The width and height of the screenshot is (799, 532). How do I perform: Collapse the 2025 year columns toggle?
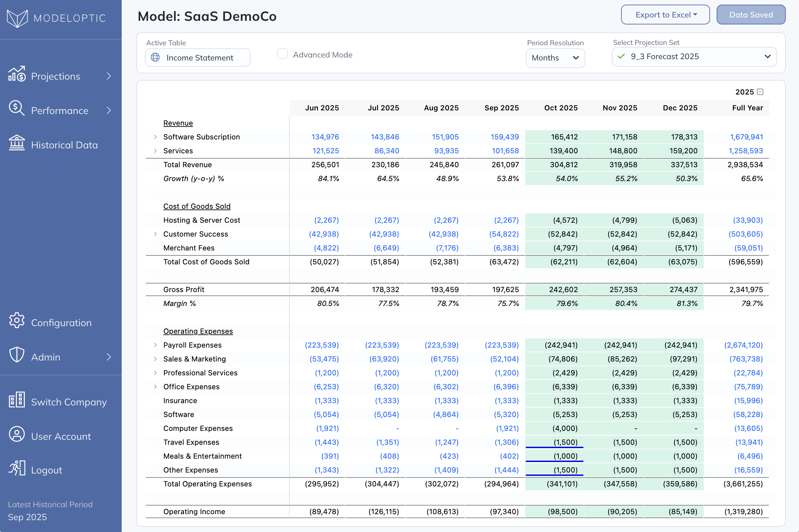[760, 92]
